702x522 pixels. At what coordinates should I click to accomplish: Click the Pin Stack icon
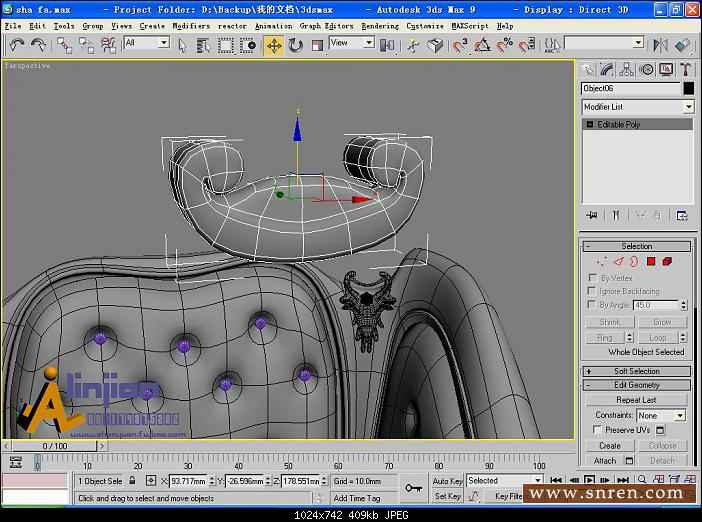pyautogui.click(x=591, y=216)
